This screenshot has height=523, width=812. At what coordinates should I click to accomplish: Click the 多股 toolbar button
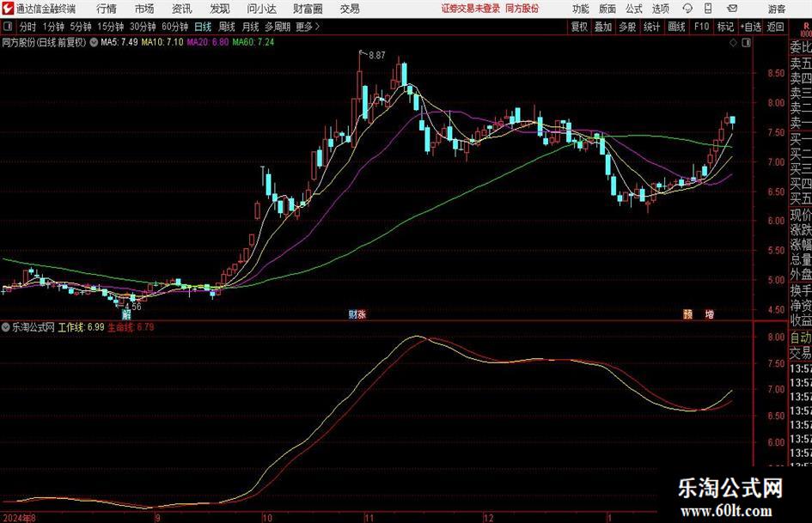pyautogui.click(x=627, y=27)
